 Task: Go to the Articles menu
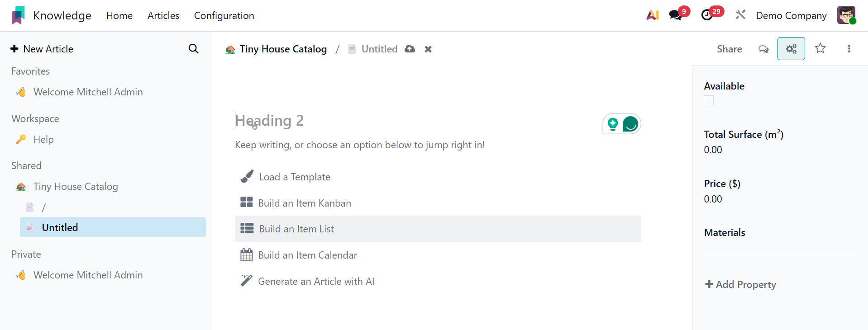tap(163, 15)
